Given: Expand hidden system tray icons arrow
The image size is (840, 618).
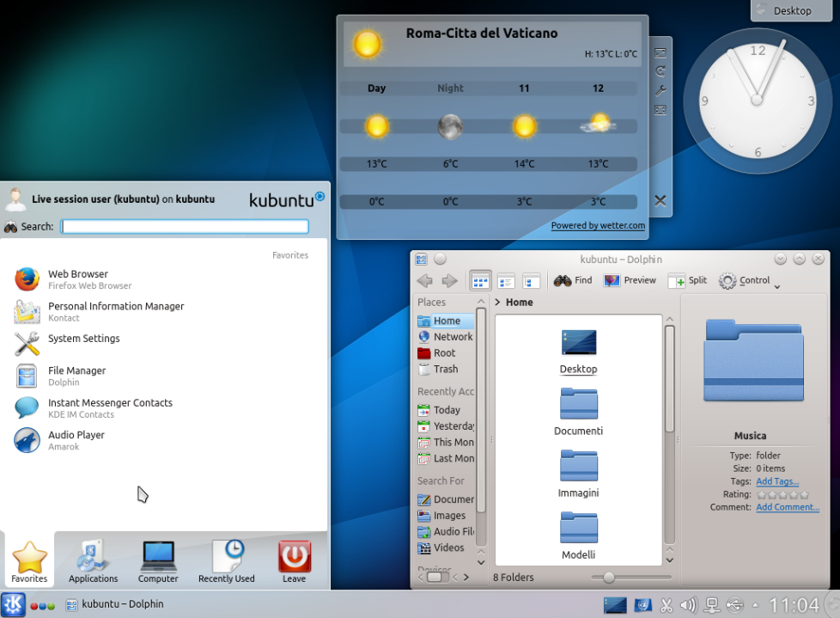Looking at the screenshot, I should [x=755, y=604].
